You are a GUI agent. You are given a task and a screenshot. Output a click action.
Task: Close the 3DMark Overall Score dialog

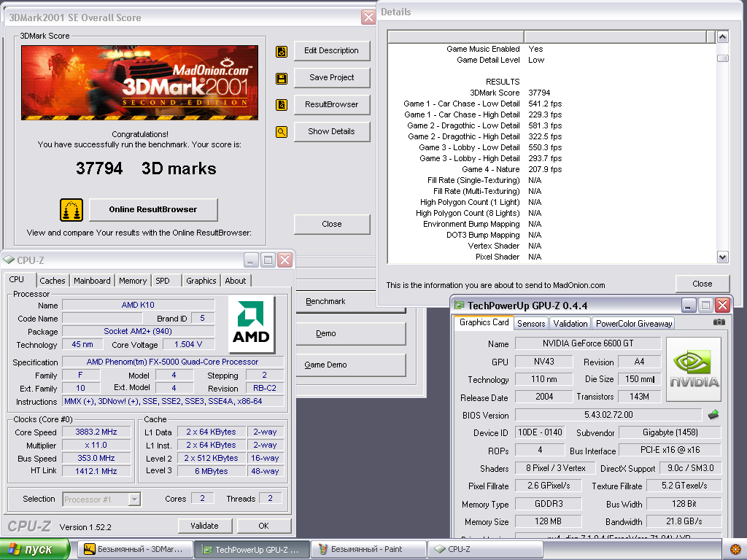click(x=332, y=225)
